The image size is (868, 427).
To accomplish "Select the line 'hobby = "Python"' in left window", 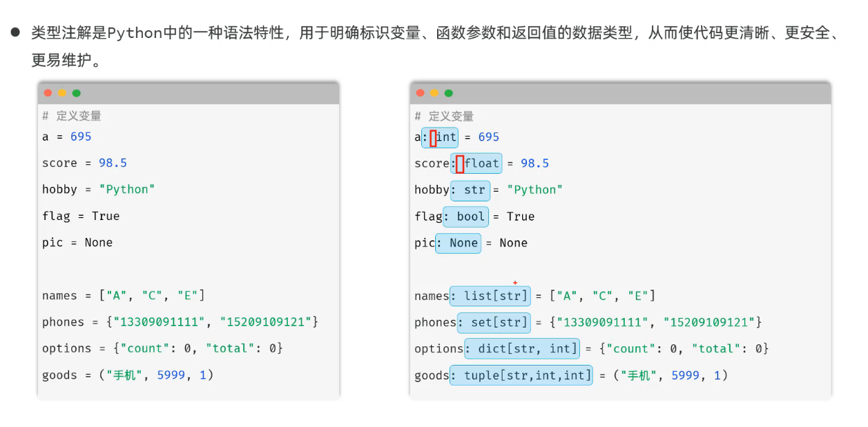I will click(x=99, y=189).
